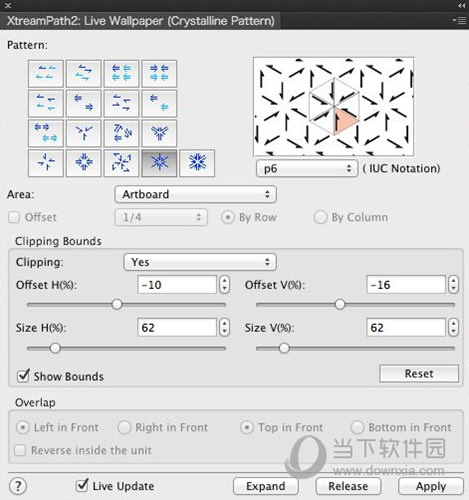Select pattern with outward double-arrow pairs

[x=46, y=133]
